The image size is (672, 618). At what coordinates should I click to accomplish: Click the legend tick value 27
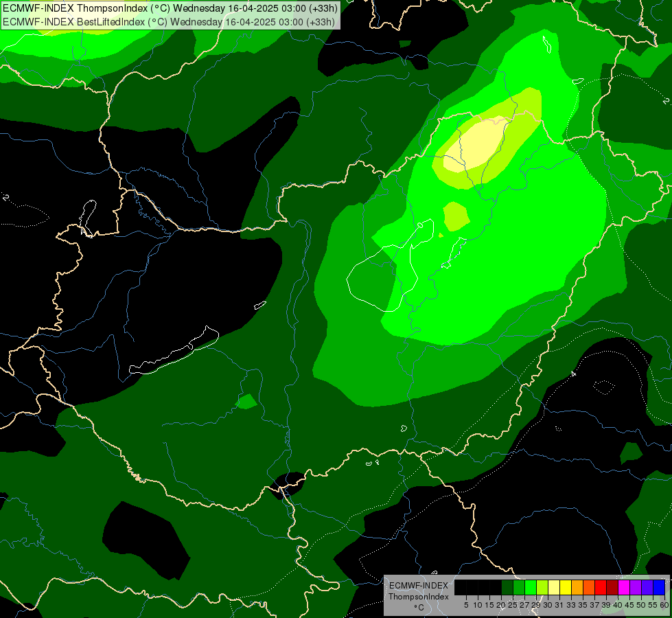(525, 605)
